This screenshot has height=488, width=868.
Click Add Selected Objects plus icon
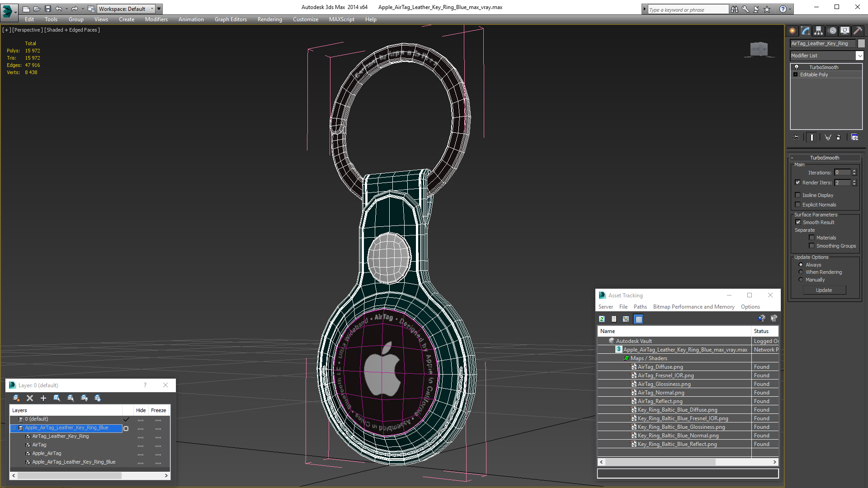click(43, 398)
